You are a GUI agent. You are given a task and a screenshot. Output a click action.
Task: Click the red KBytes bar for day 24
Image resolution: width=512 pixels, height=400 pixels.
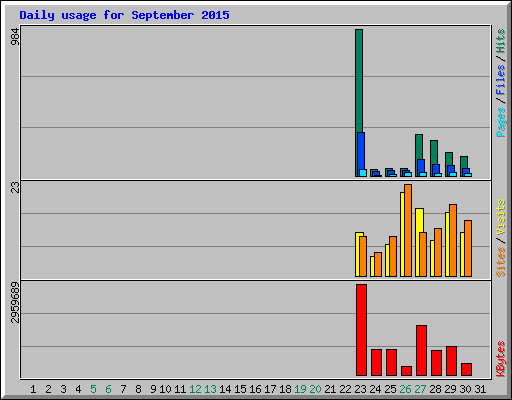[376, 363]
